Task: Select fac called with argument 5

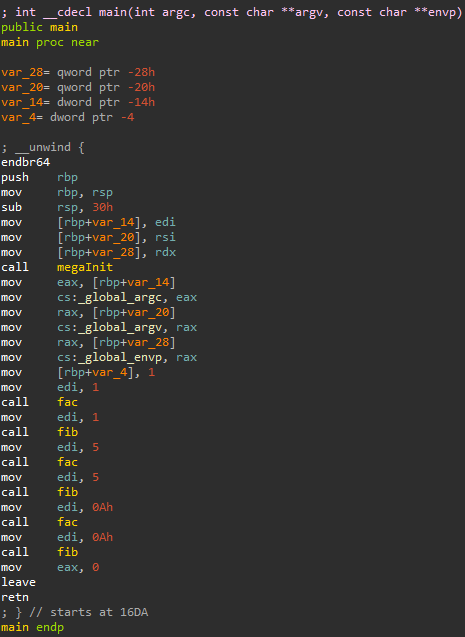Action: pyautogui.click(x=67, y=462)
